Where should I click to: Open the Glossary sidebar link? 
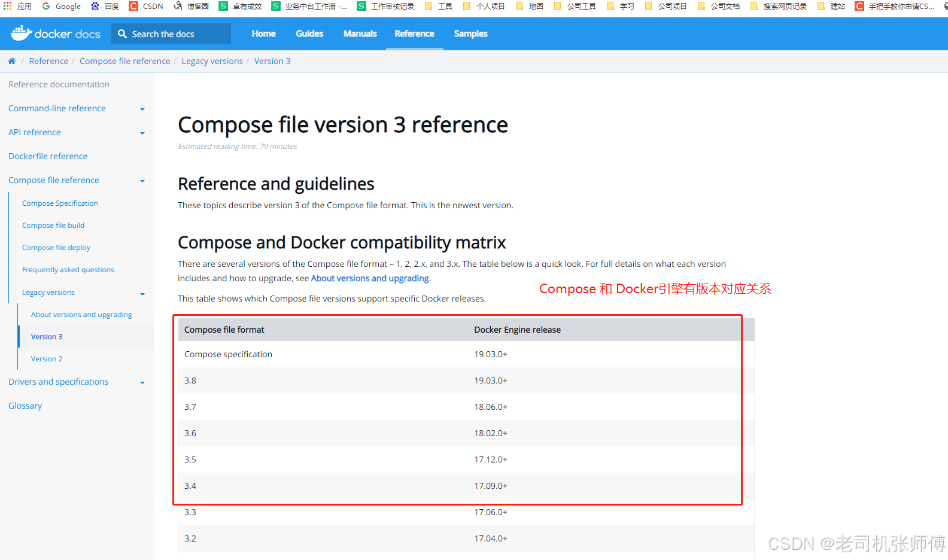(x=25, y=406)
